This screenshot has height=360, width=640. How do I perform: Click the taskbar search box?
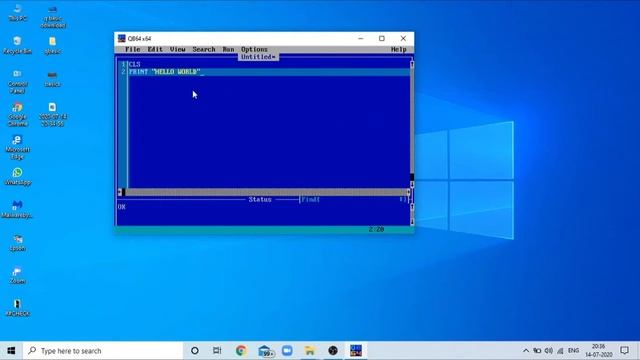[103, 351]
